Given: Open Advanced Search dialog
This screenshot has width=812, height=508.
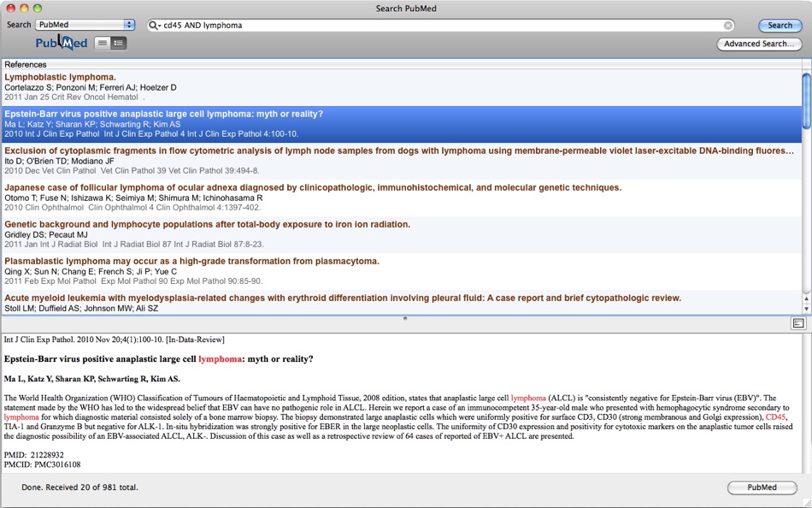Looking at the screenshot, I should [x=759, y=44].
